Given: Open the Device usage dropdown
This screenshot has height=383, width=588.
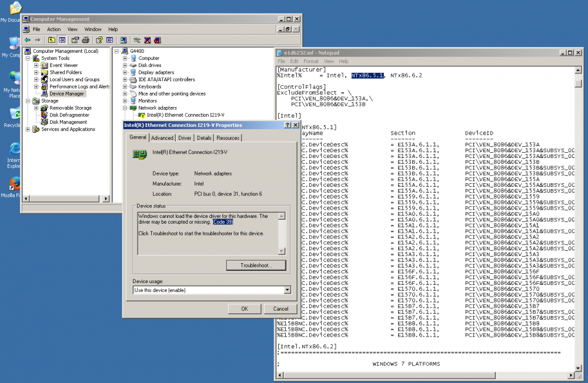Looking at the screenshot, I should [287, 290].
